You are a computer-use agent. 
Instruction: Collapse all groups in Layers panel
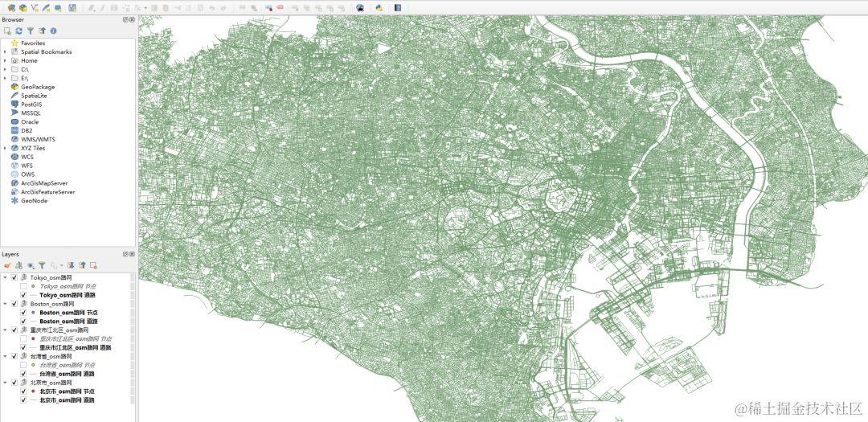click(83, 266)
